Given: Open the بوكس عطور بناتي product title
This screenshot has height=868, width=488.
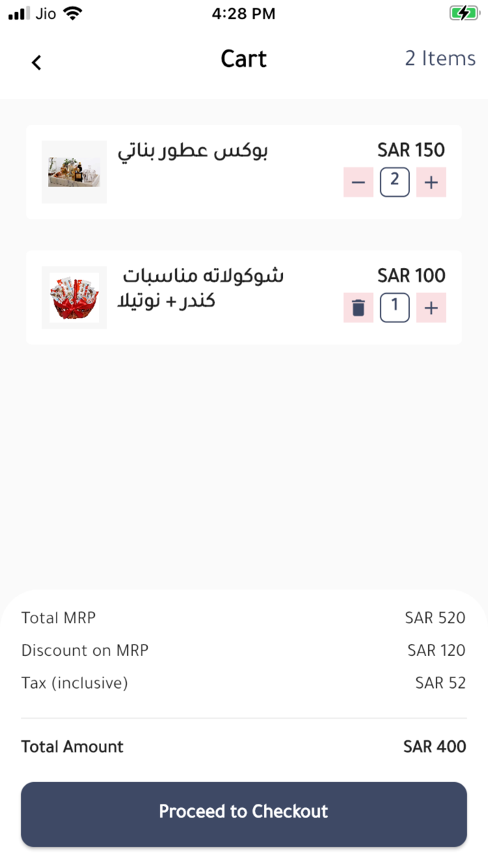Looking at the screenshot, I should click(192, 151).
